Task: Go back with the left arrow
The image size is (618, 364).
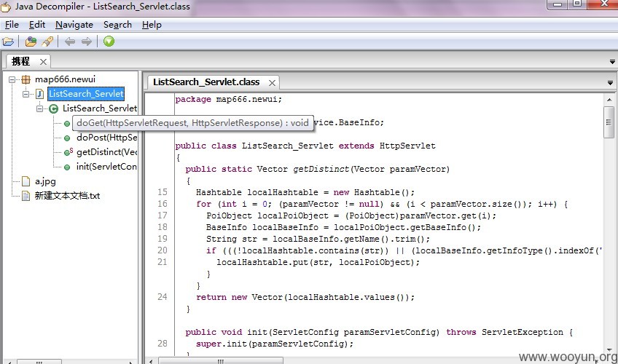Action: 70,41
